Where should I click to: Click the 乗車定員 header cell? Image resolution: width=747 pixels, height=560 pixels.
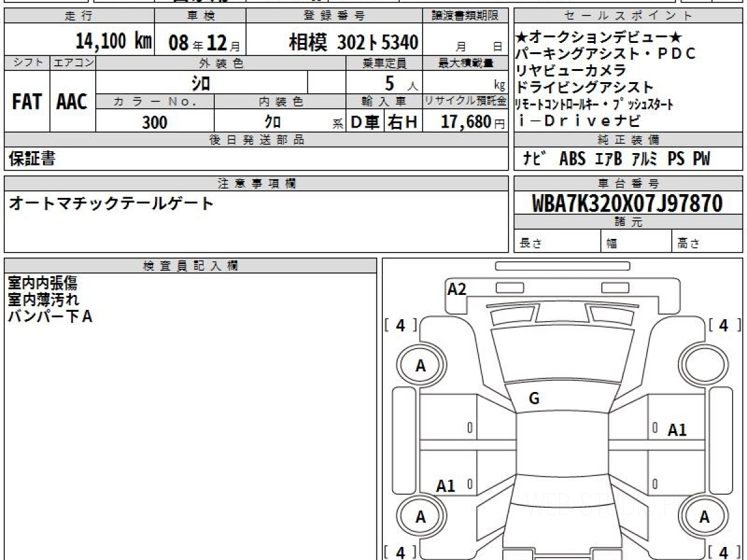coord(384,63)
